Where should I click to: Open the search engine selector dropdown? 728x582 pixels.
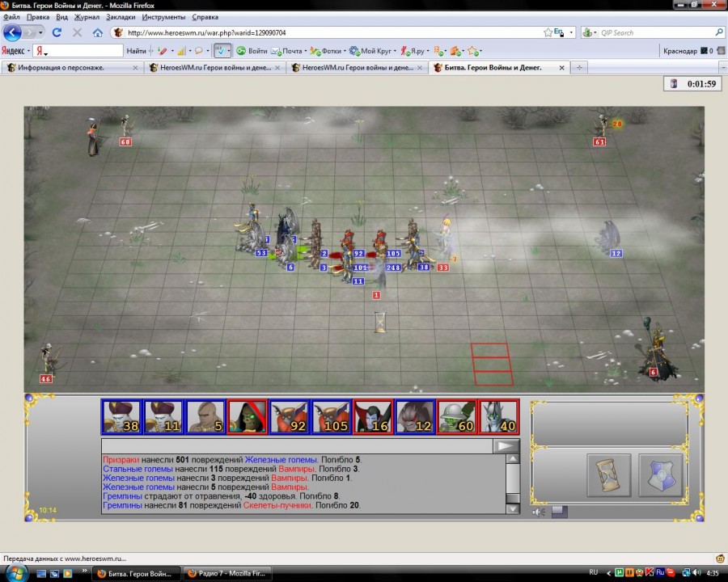coord(590,33)
